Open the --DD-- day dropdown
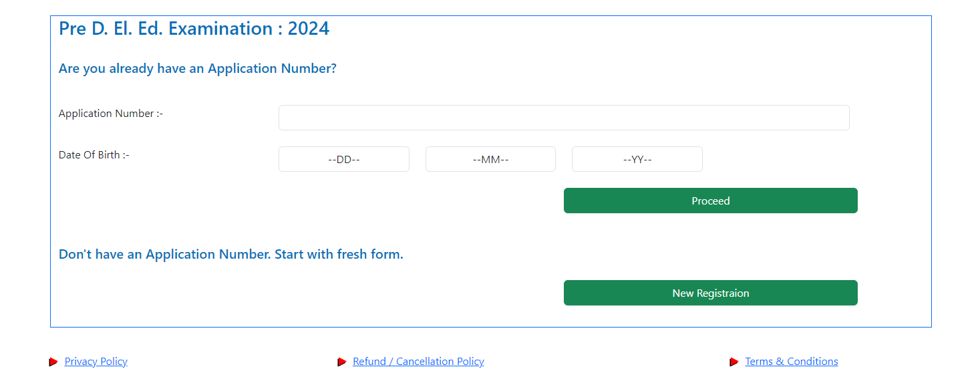The image size is (980, 375). coord(344,159)
